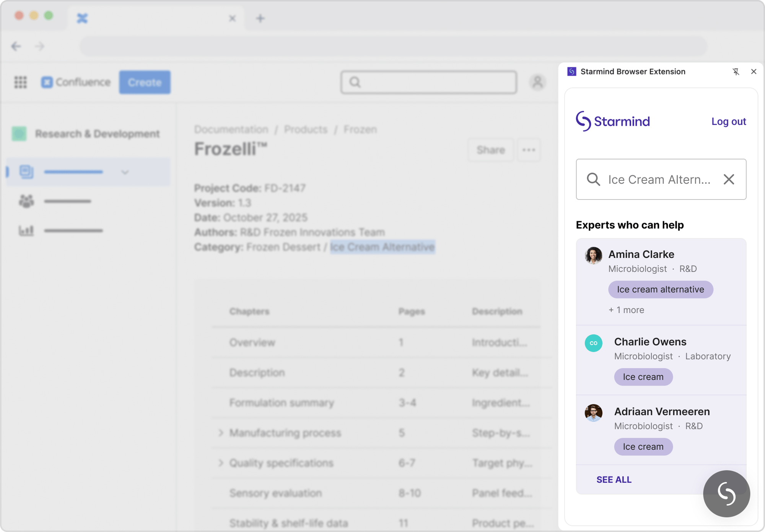Open a new browser tab
This screenshot has height=532, width=765.
click(260, 18)
